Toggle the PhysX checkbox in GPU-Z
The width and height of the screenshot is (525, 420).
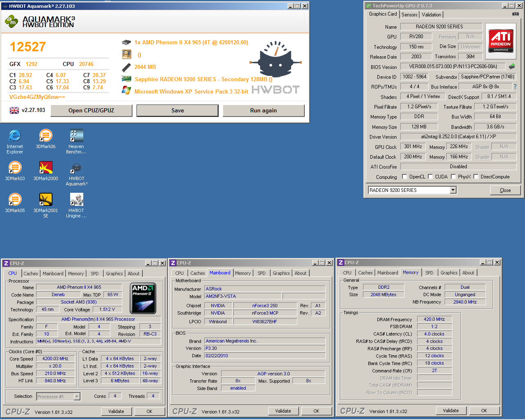coord(453,177)
